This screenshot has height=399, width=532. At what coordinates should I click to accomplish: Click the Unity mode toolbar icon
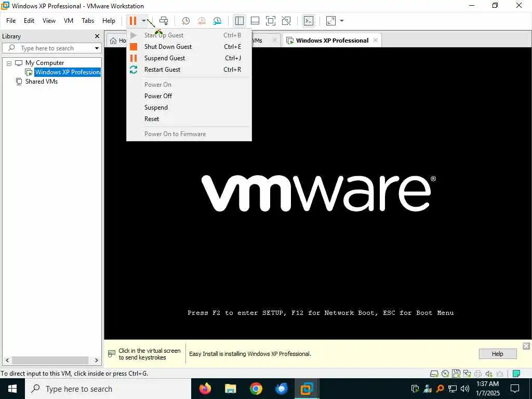coord(286,21)
